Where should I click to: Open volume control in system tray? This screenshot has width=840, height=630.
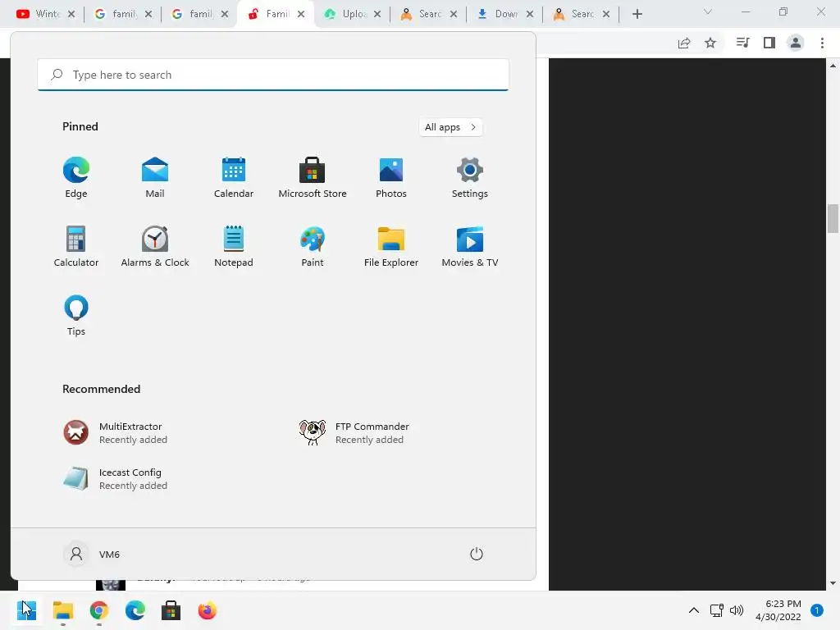tap(737, 610)
